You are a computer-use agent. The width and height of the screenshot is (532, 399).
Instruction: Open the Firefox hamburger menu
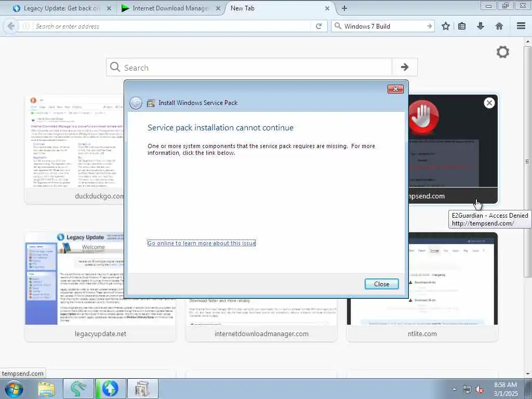tap(521, 26)
